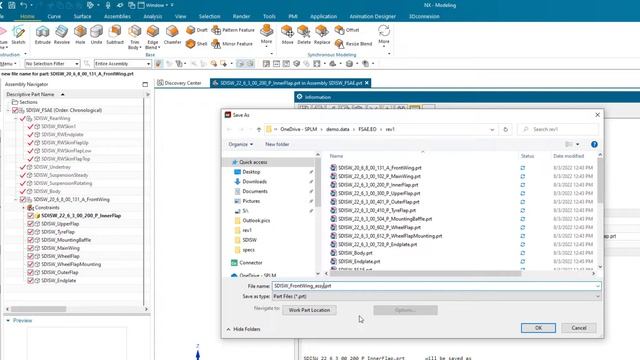
Task: Toggle checkbox for SDISW_MainWing
Action: (31, 248)
